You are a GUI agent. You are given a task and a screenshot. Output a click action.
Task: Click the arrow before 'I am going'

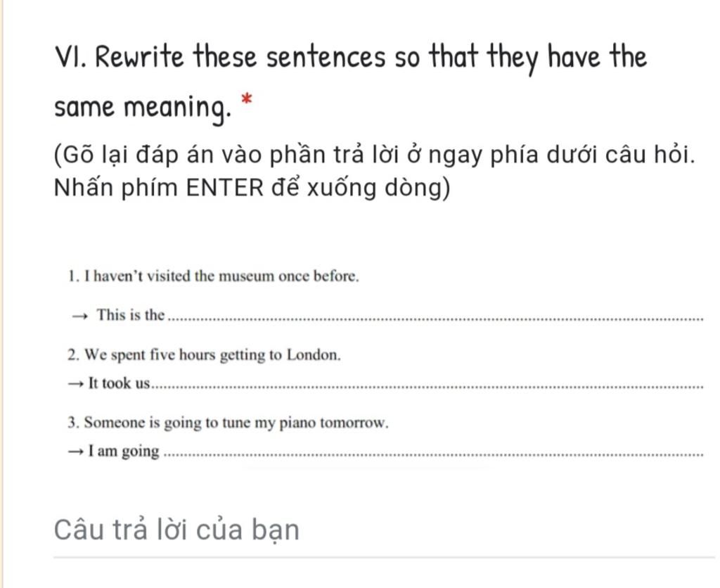[x=76, y=452]
